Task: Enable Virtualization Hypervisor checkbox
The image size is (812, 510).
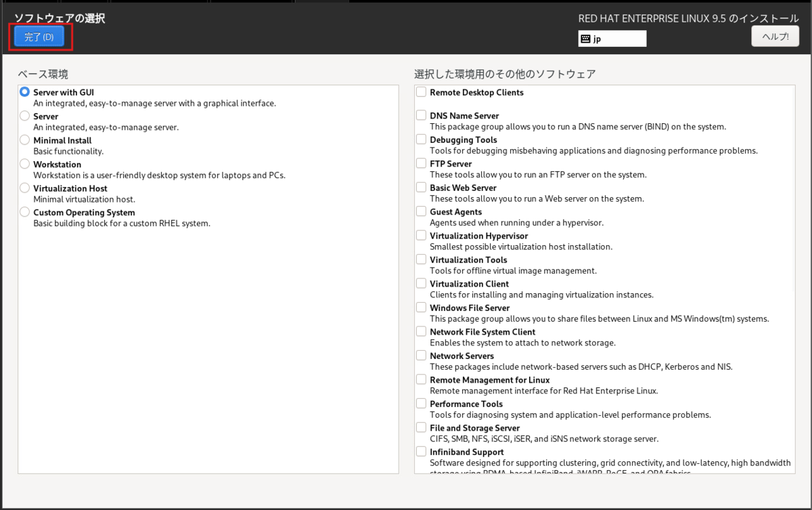Action: [421, 235]
